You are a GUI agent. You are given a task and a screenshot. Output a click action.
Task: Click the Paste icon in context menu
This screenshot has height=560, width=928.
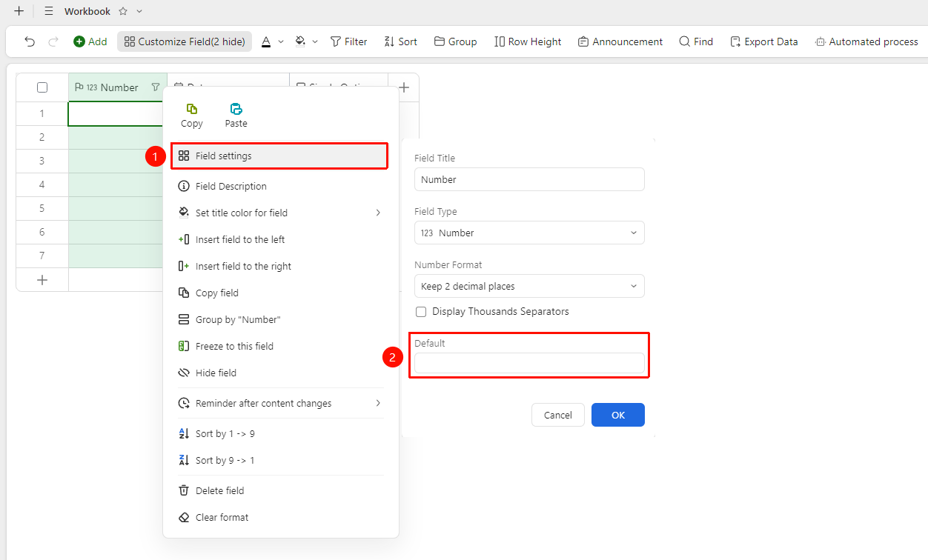click(x=236, y=108)
